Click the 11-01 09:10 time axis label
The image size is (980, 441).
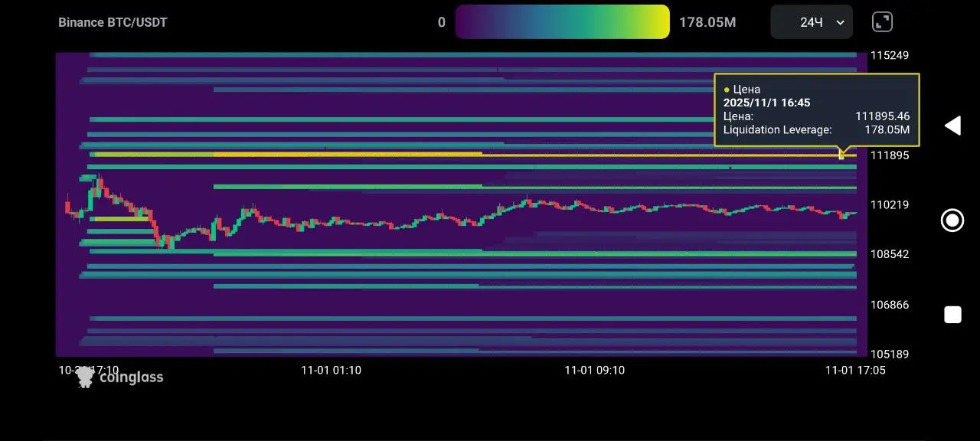(594, 370)
